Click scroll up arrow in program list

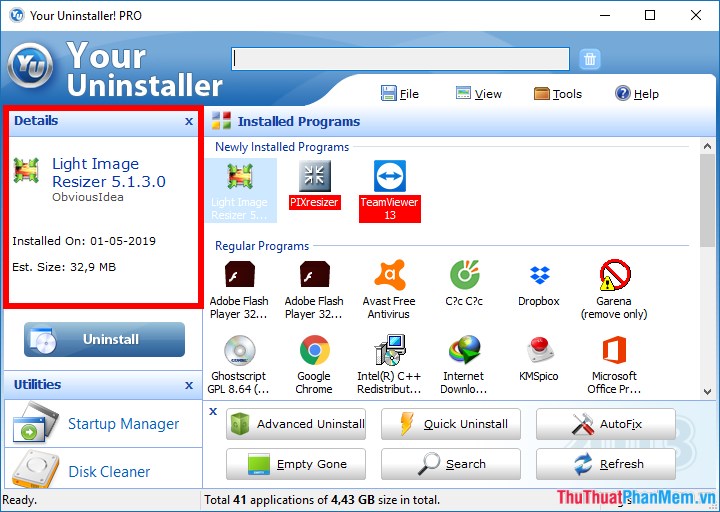click(x=707, y=146)
